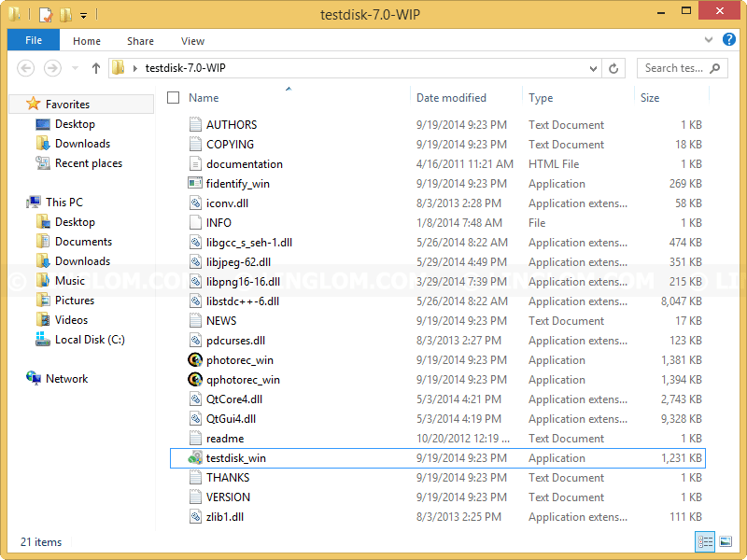The height and width of the screenshot is (560, 747).
Task: Switch to details view in status bar
Action: point(705,541)
